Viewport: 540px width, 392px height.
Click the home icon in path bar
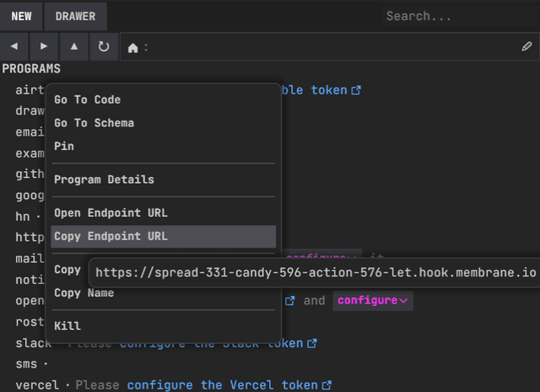pyautogui.click(x=132, y=48)
